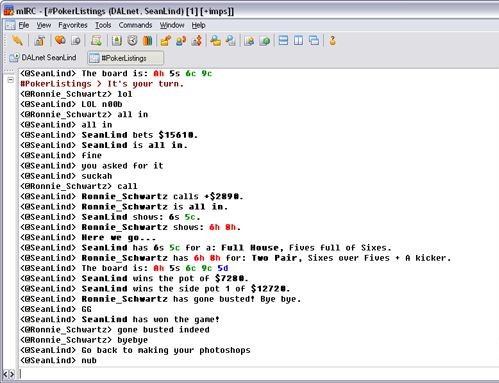The height and width of the screenshot is (383, 499).
Task: Tile windows vertically toolbar icon
Action: coord(299,41)
